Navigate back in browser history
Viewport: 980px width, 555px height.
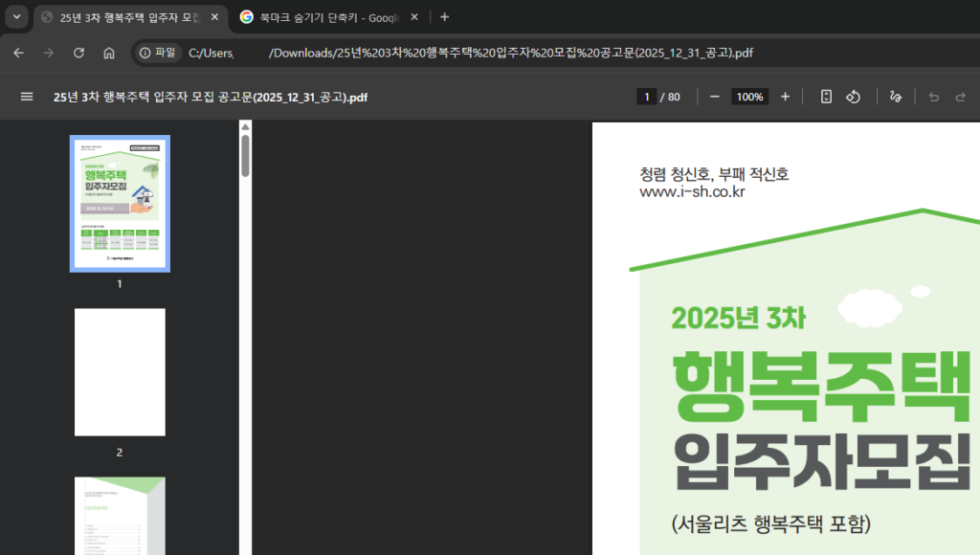pos(19,53)
